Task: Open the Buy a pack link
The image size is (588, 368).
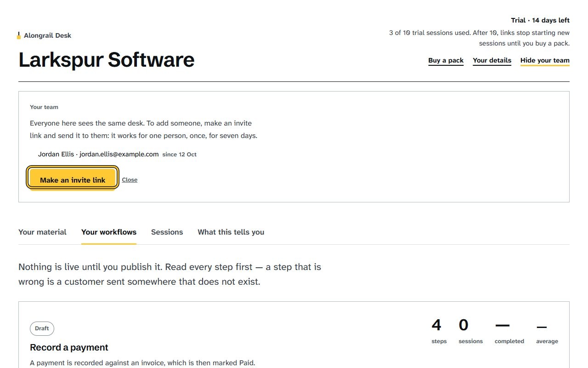Action: click(446, 60)
